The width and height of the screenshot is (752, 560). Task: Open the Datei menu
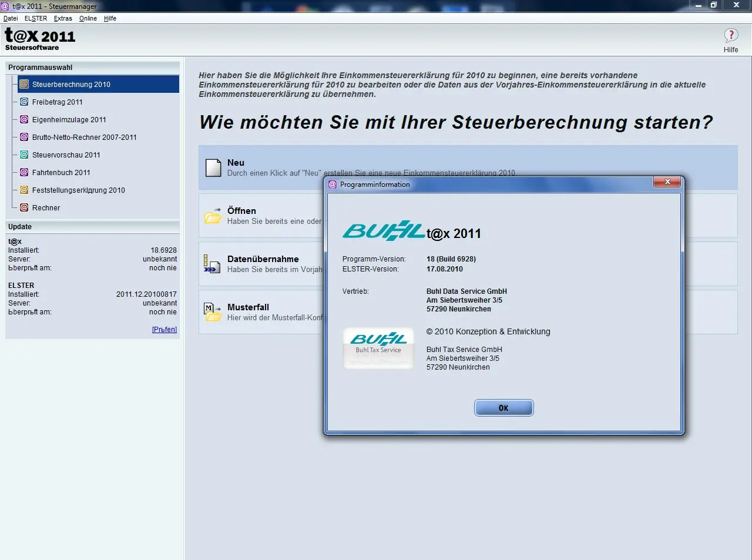click(11, 18)
